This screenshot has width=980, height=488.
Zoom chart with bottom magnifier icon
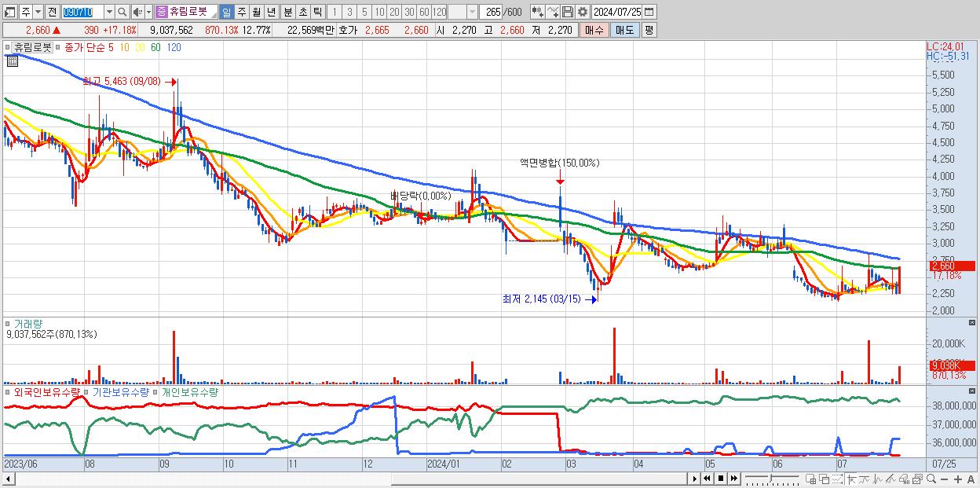[x=931, y=479]
